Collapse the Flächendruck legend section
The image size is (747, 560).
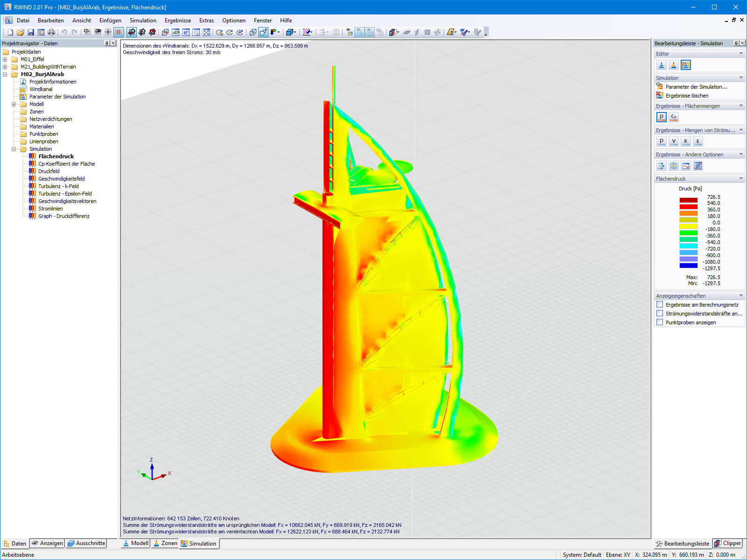[741, 179]
